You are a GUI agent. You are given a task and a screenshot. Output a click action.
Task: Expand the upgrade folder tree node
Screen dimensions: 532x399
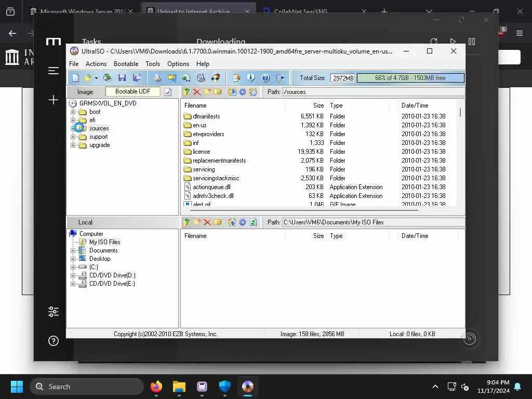(x=73, y=145)
